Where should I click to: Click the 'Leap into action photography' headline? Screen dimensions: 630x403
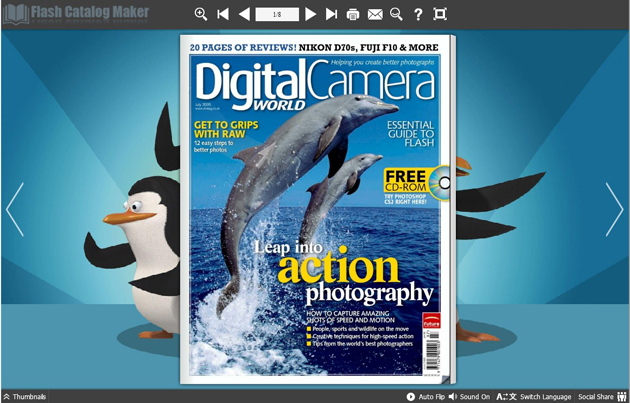(x=344, y=273)
